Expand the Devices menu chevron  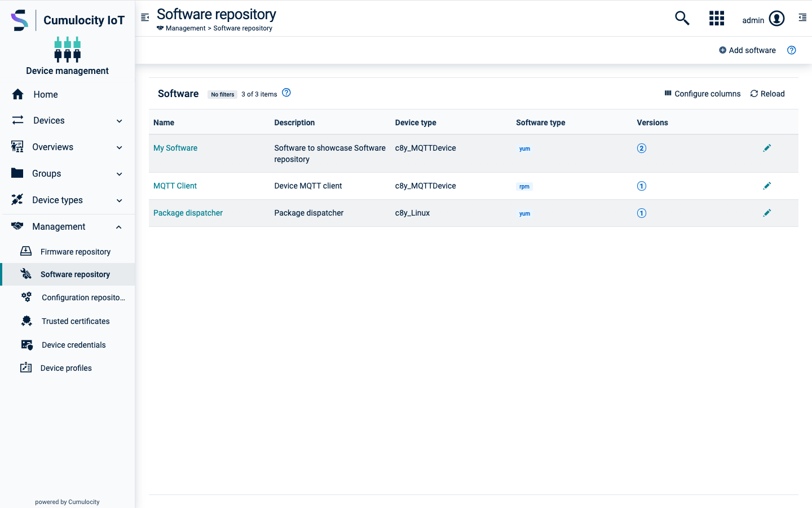coord(120,121)
